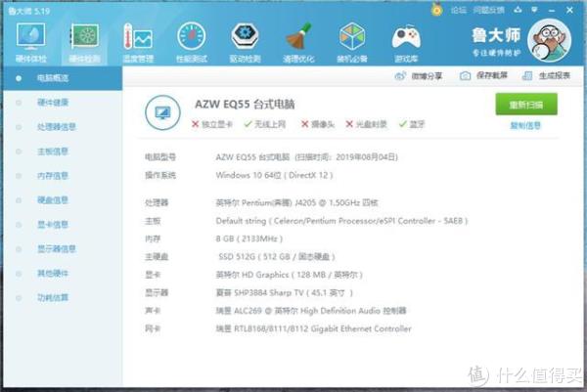
Task: Click the gold medal icon in title bar
Action: pyautogui.click(x=436, y=10)
